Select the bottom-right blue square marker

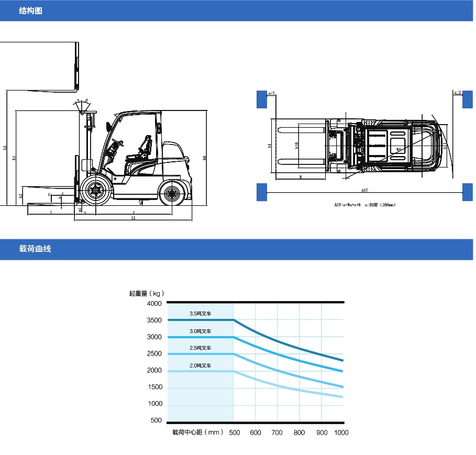(x=468, y=192)
